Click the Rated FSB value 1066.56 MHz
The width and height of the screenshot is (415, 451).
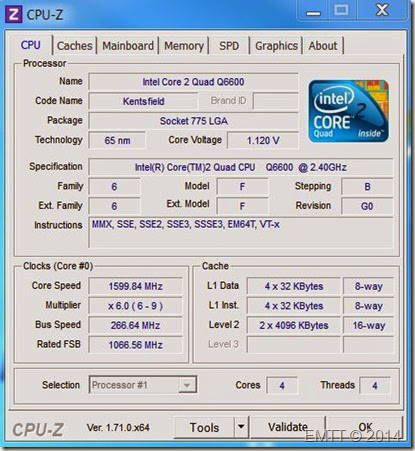point(135,345)
